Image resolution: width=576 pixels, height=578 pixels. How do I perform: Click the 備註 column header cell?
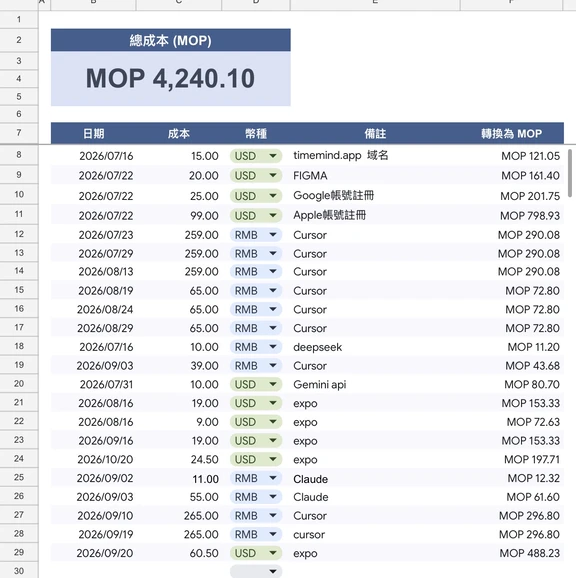point(375,133)
